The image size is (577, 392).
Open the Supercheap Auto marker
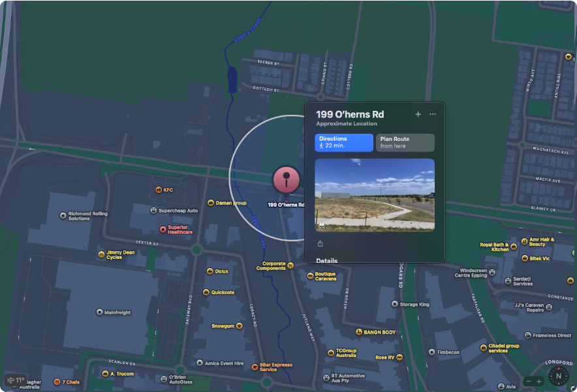click(153, 210)
